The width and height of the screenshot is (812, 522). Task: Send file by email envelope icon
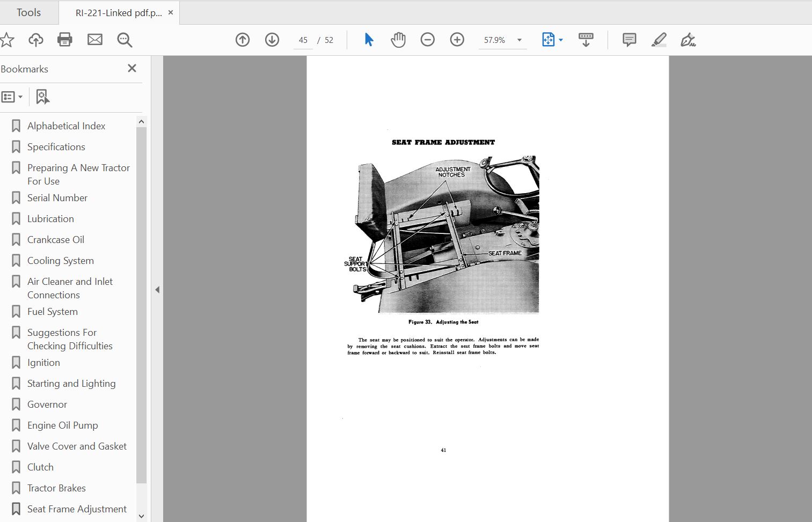[95, 40]
